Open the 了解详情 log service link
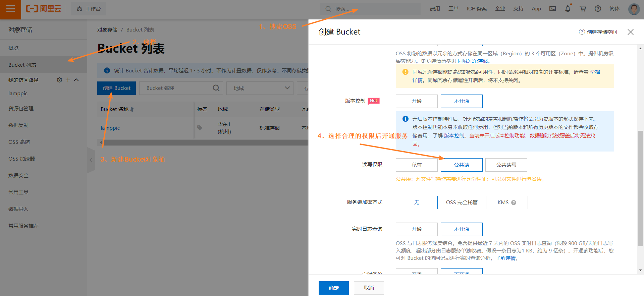The image size is (644, 296). pyautogui.click(x=505, y=258)
